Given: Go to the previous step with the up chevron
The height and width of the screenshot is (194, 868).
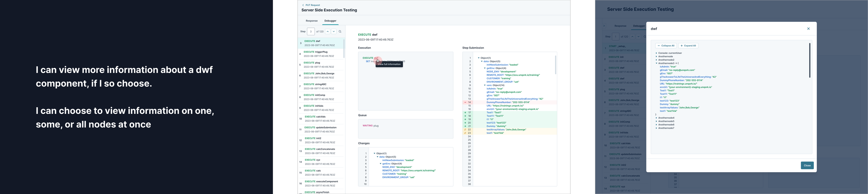Looking at the screenshot, I should click(x=327, y=32).
